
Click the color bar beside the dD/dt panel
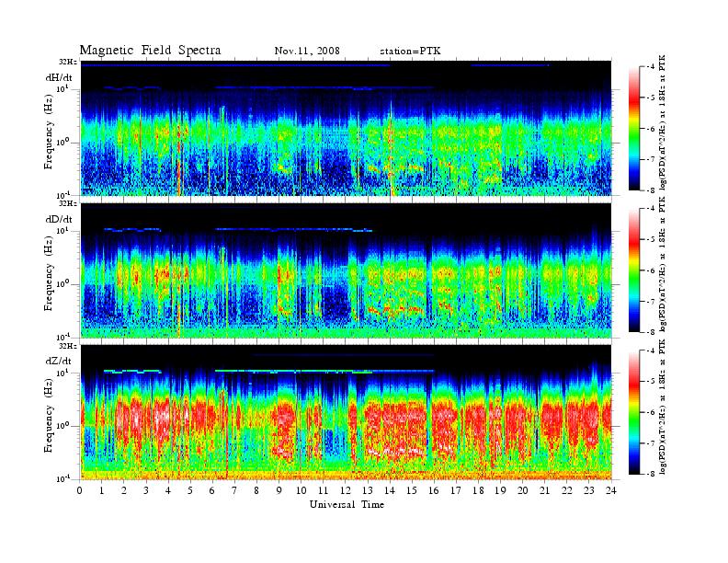(x=634, y=270)
